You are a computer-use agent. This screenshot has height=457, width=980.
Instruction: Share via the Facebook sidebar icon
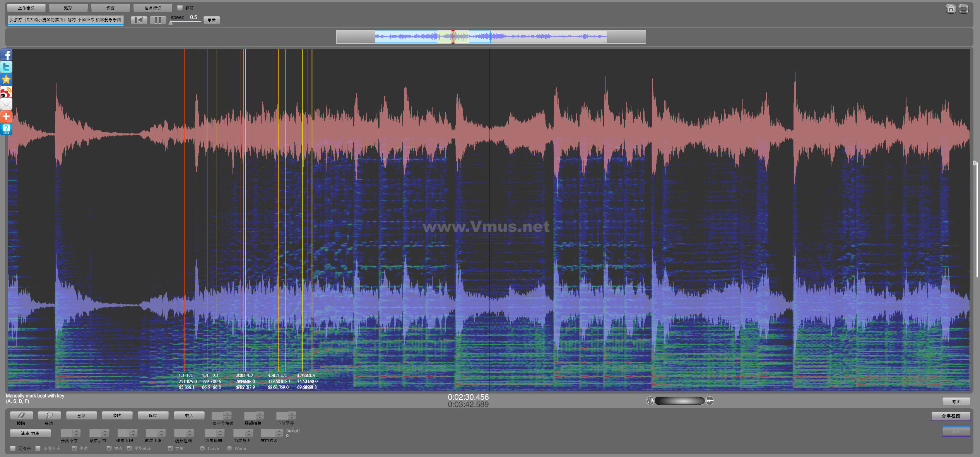point(6,55)
